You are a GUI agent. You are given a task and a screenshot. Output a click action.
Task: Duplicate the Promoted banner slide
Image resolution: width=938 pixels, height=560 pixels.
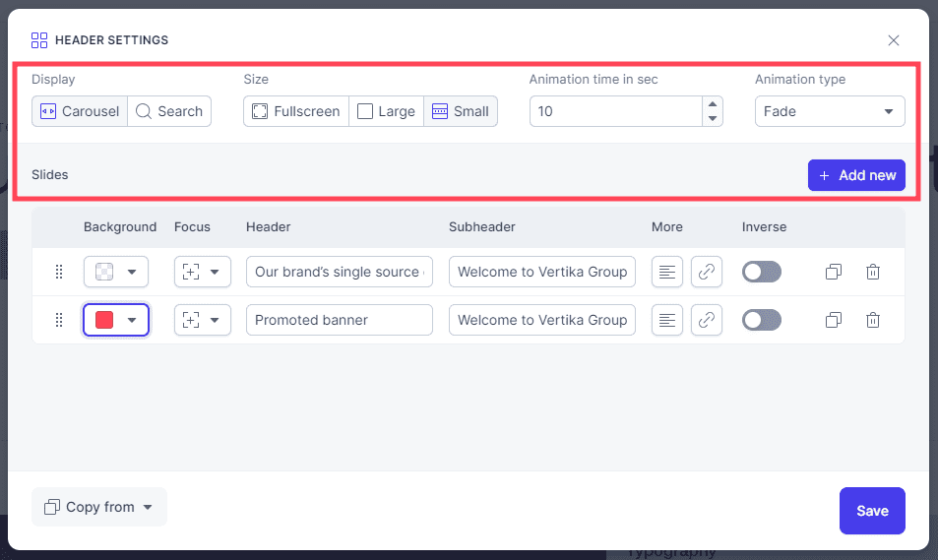(834, 320)
